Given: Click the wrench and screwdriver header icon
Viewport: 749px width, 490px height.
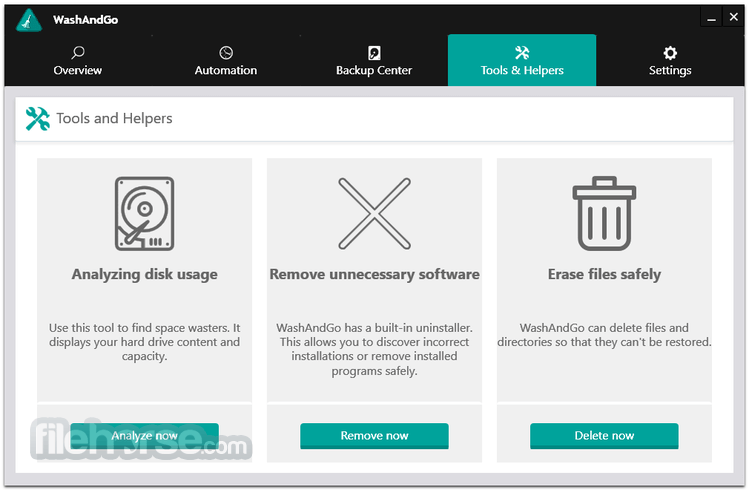Looking at the screenshot, I should [38, 118].
